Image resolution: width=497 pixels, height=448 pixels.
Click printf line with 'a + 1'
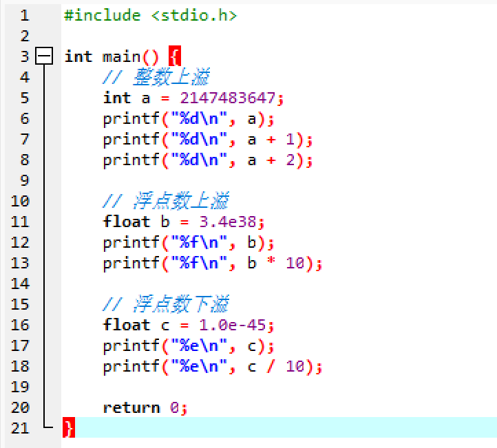(x=208, y=140)
